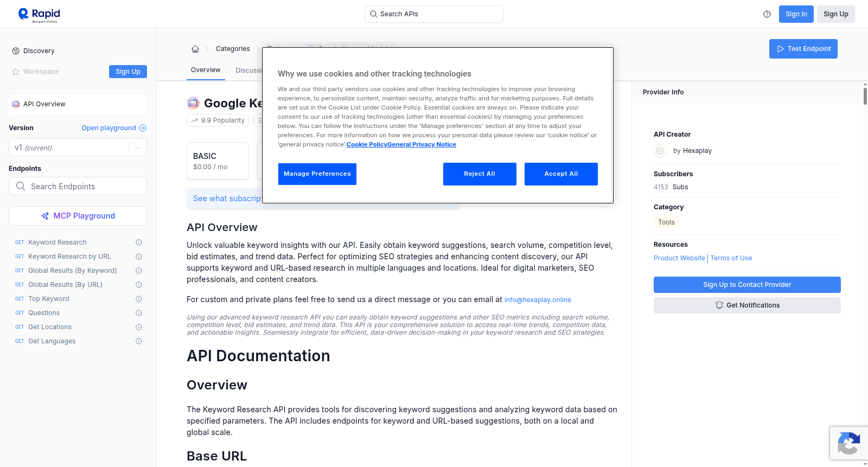Screen dimensions: 868x467
Task: Open Categories in the breadcrumb
Action: click(233, 49)
